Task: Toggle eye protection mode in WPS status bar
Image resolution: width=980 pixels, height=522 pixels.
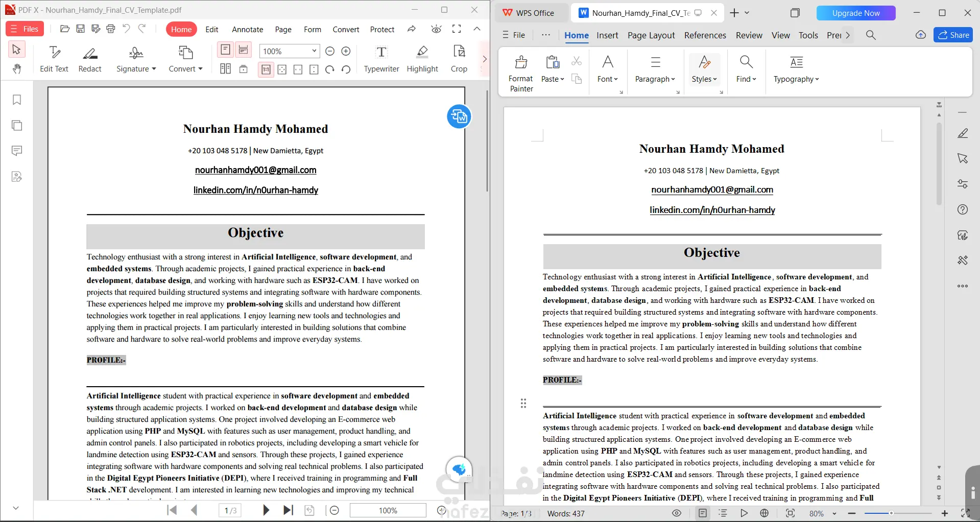Action: pyautogui.click(x=677, y=513)
